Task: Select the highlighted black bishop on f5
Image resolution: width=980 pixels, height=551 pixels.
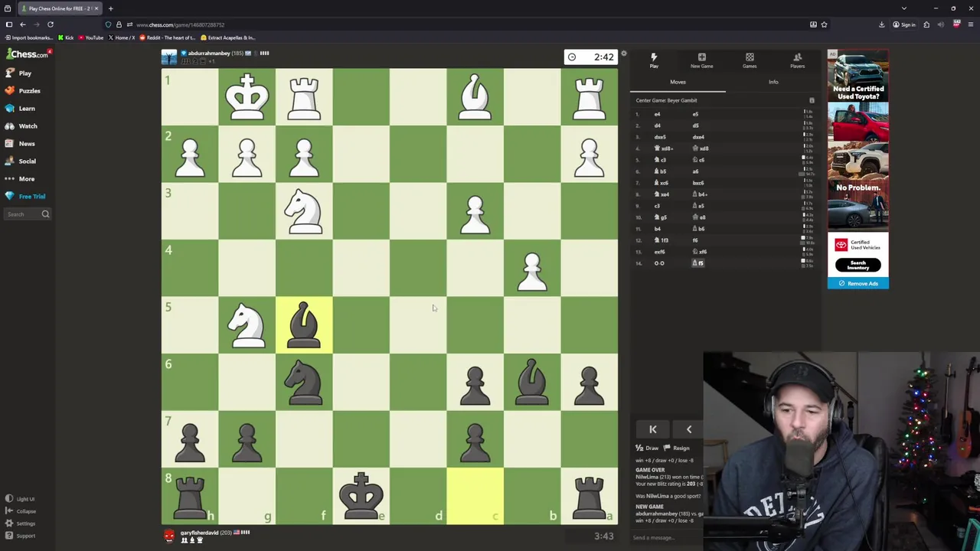Action: click(304, 325)
